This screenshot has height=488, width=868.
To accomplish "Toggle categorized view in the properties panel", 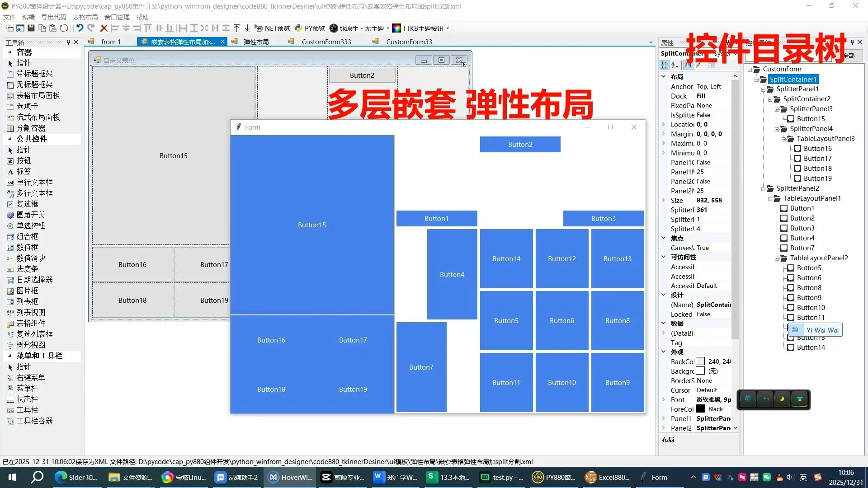I will (x=665, y=65).
